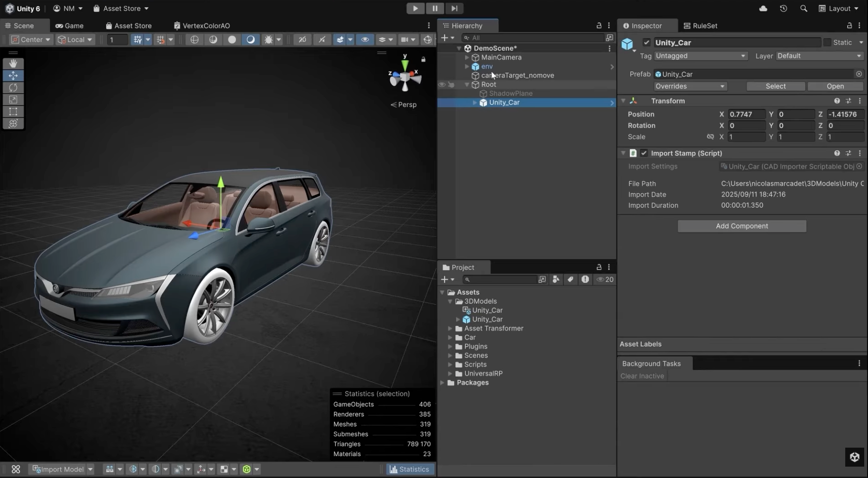868x478 pixels.
Task: Click Clear Inactive in Background Tasks
Action: click(642, 376)
